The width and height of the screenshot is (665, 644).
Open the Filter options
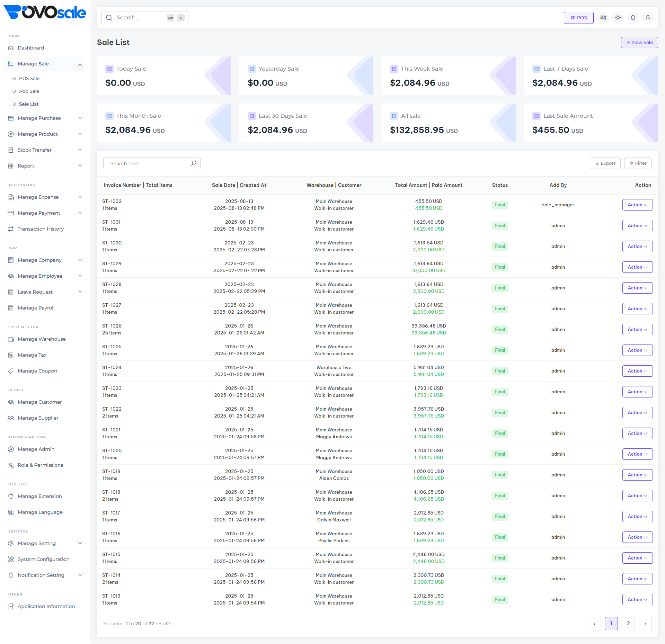click(x=638, y=163)
